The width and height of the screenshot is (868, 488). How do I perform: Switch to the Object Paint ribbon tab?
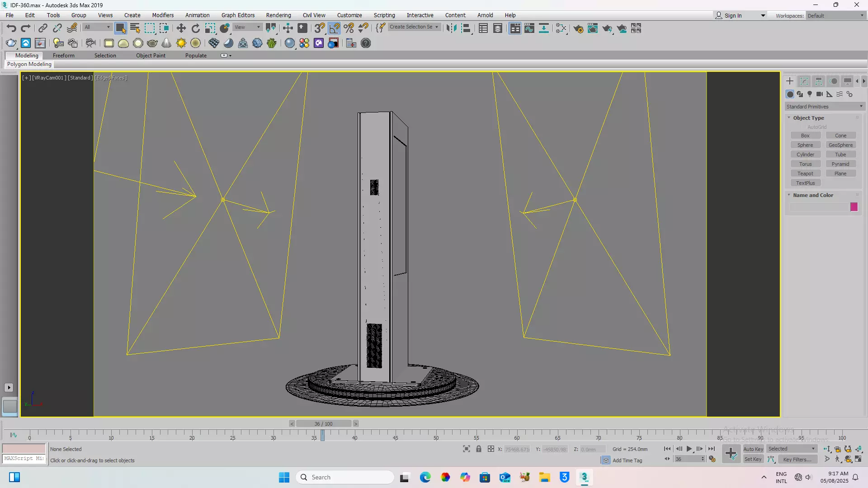[x=151, y=56]
